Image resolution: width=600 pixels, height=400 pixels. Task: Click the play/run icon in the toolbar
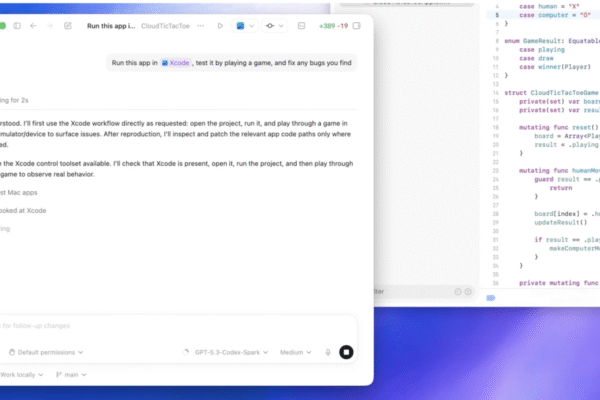click(x=220, y=26)
